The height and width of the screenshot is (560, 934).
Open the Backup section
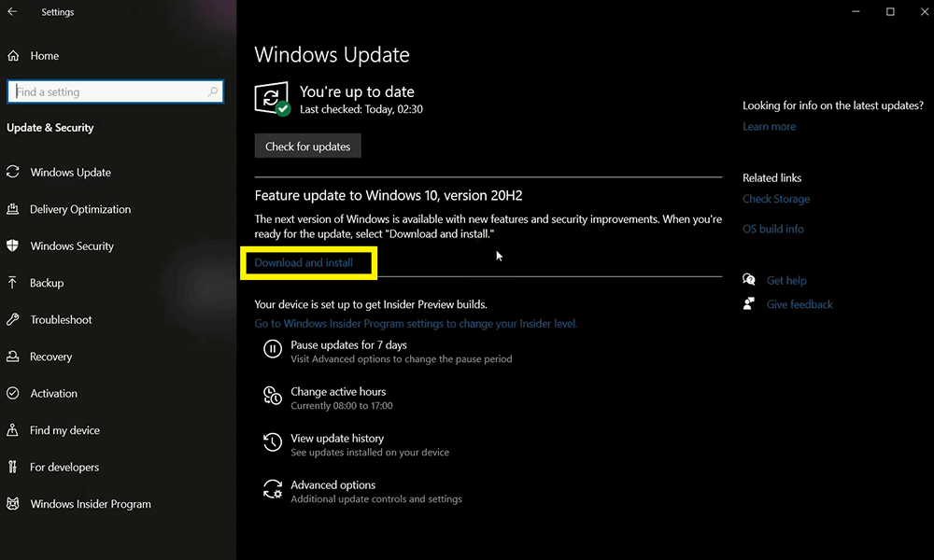pyautogui.click(x=47, y=283)
